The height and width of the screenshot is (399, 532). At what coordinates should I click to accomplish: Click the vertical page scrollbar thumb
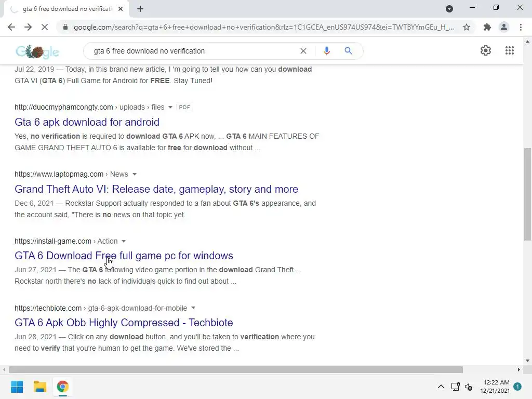coord(528,194)
